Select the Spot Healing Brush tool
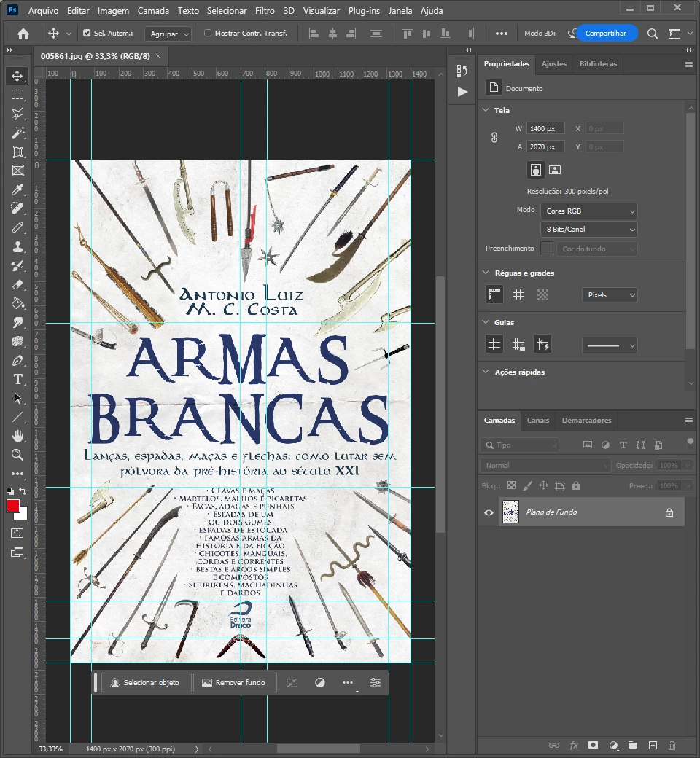Screen dimensions: 700x758 17,208
